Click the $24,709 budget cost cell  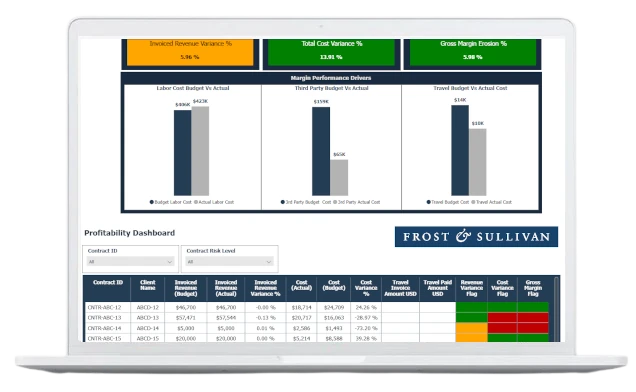pyautogui.click(x=334, y=308)
